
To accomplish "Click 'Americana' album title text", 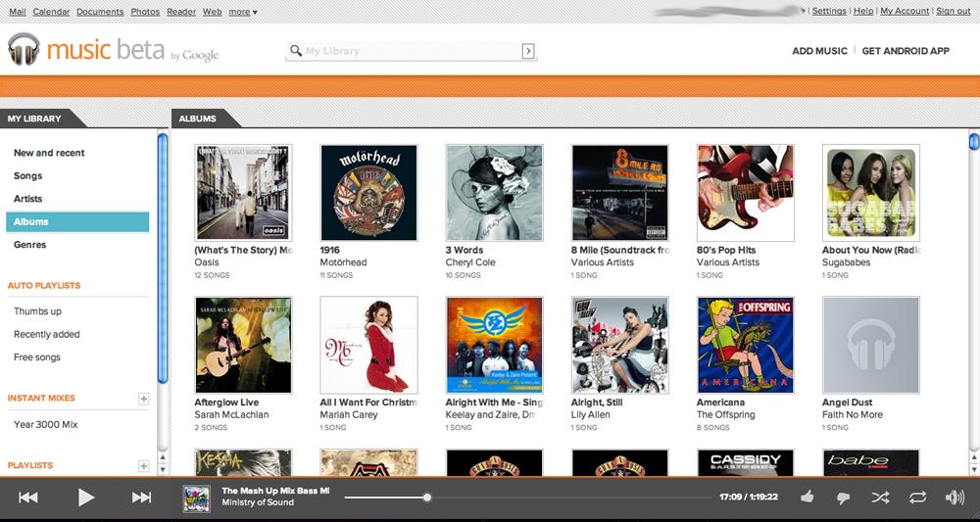I will (720, 403).
